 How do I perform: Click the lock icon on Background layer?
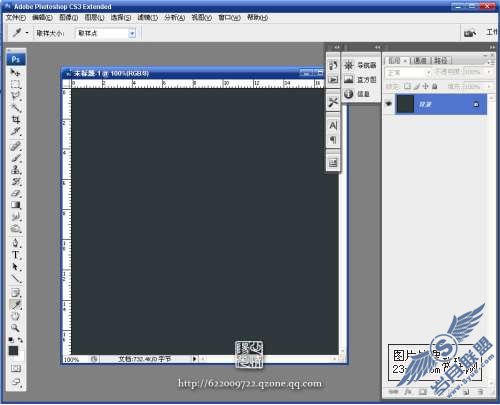[476, 104]
